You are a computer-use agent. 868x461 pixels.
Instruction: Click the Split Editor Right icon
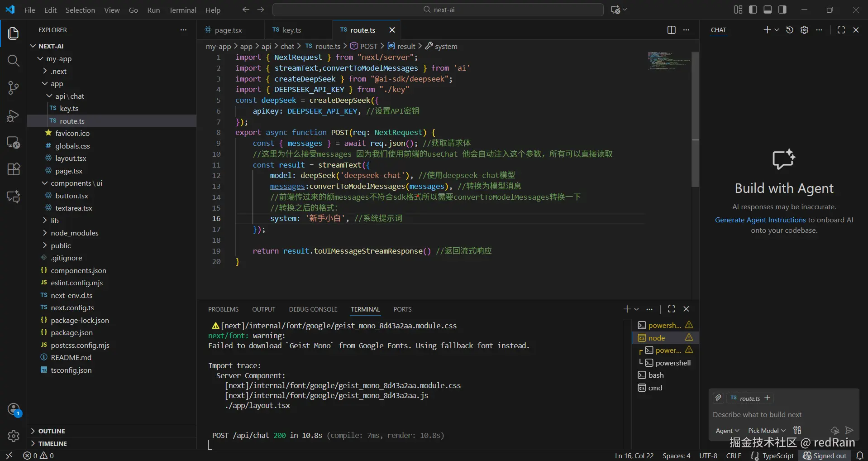click(x=671, y=30)
